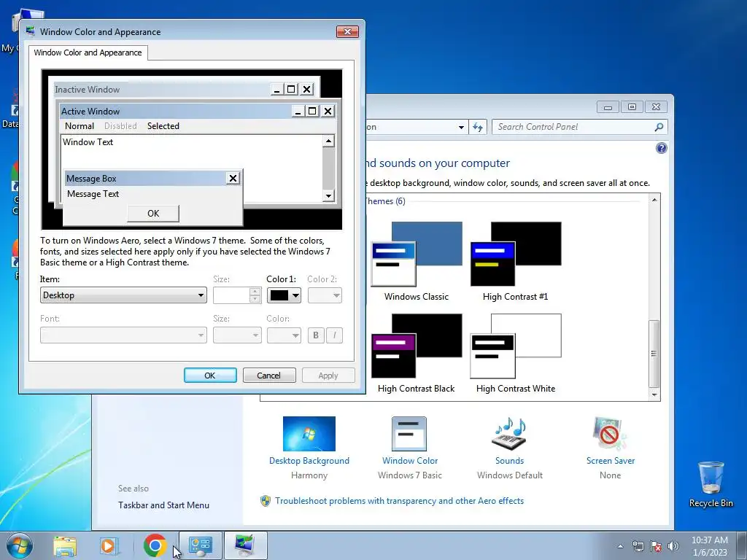Click the Desktop Background Harmony icon

tap(309, 434)
